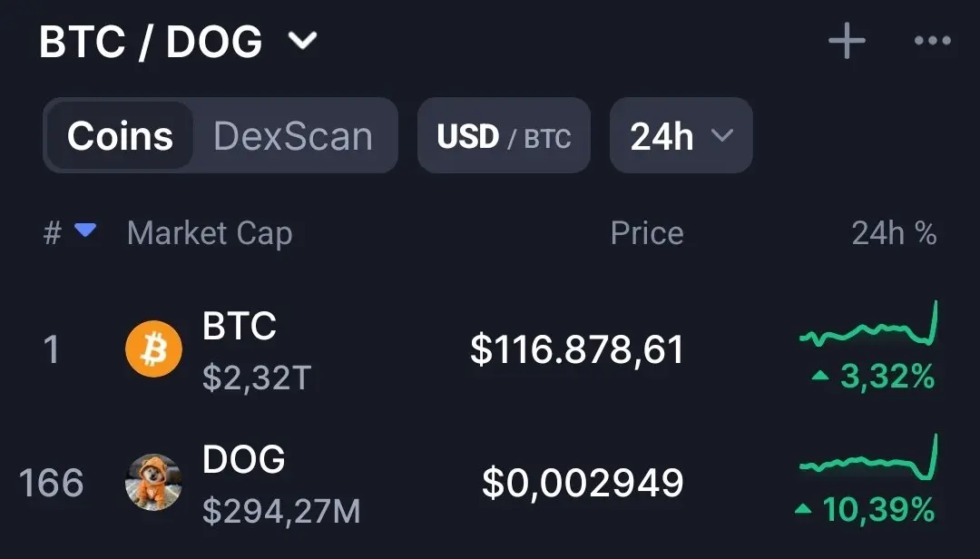
Task: Switch to the DexScan tab
Action: tap(293, 136)
